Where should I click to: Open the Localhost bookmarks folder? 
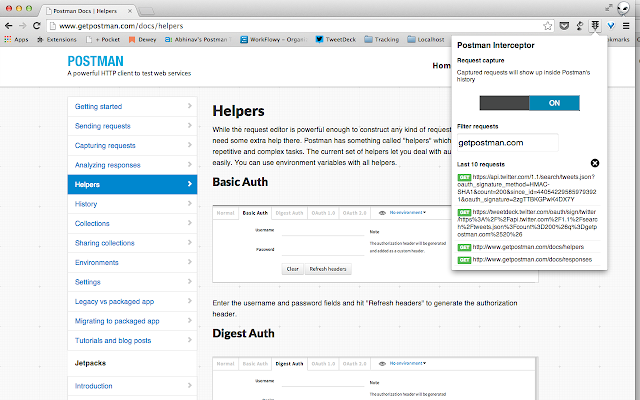tap(426, 40)
